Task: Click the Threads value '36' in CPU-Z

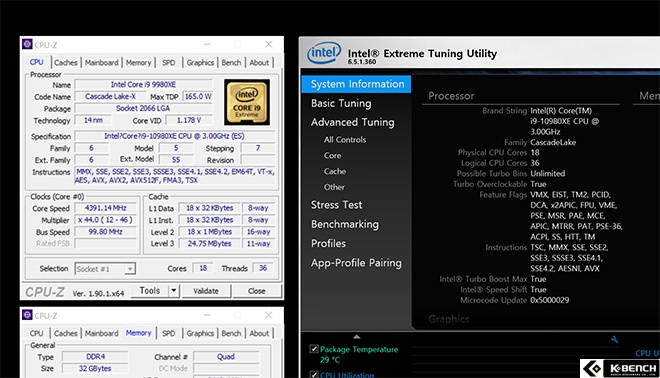Action: (263, 268)
